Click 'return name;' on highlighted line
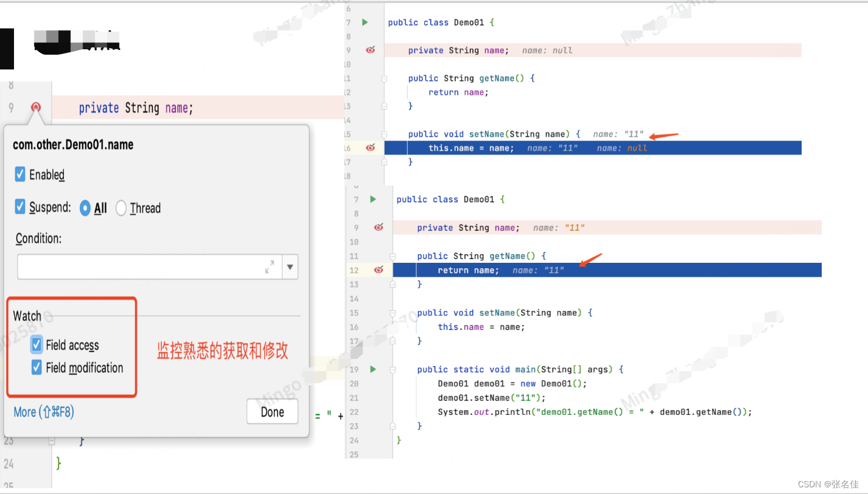Image resolution: width=868 pixels, height=494 pixels. click(468, 270)
